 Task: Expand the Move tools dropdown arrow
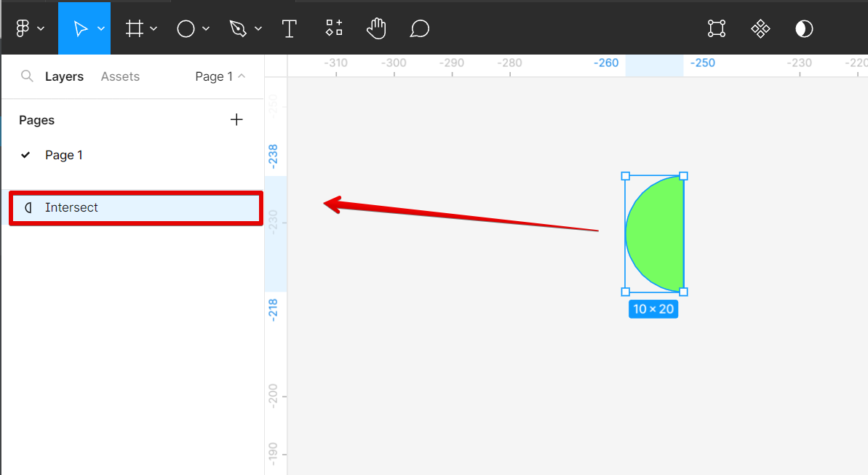point(101,28)
